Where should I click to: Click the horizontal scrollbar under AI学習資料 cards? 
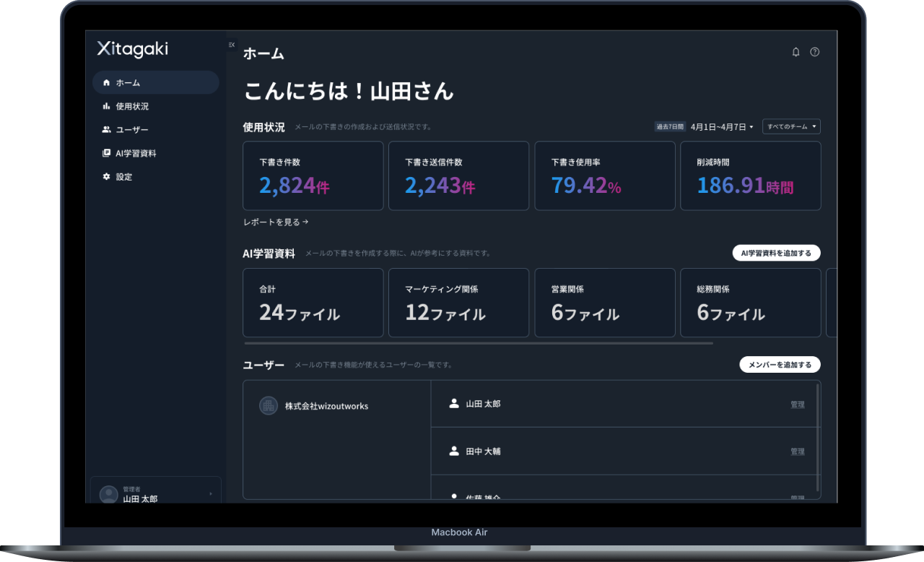(478, 344)
